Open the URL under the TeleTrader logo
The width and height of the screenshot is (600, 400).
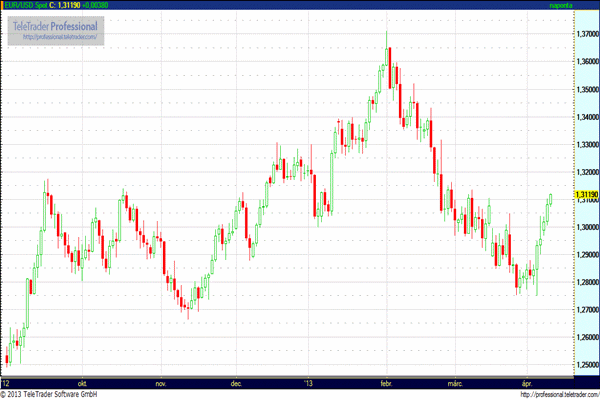[62, 37]
